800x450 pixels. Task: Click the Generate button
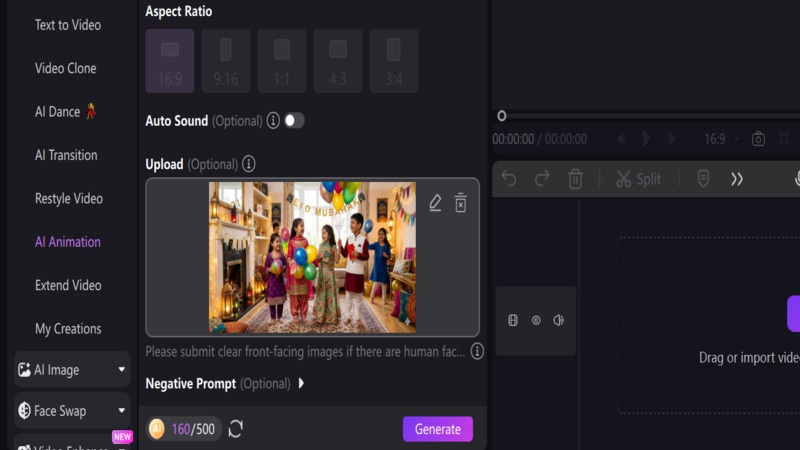tap(438, 429)
